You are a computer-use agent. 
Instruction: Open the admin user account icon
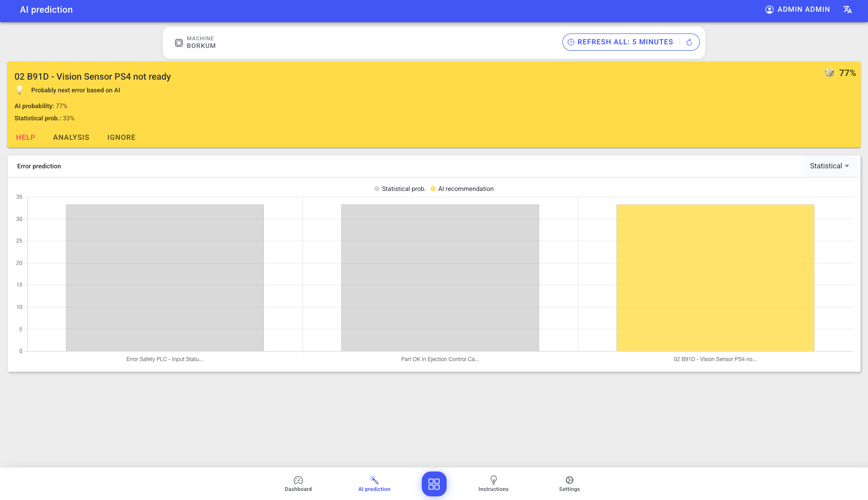[769, 10]
